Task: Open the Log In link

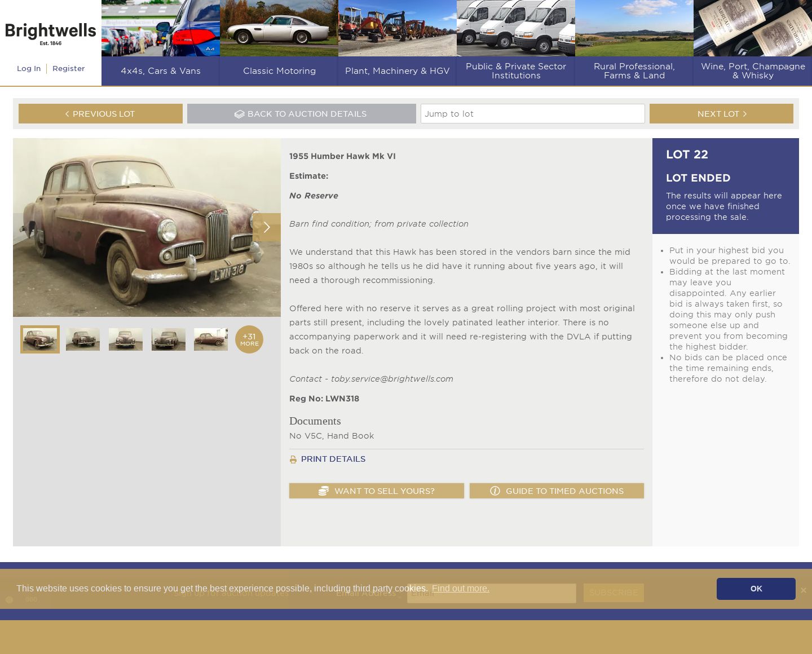Action: point(29,69)
